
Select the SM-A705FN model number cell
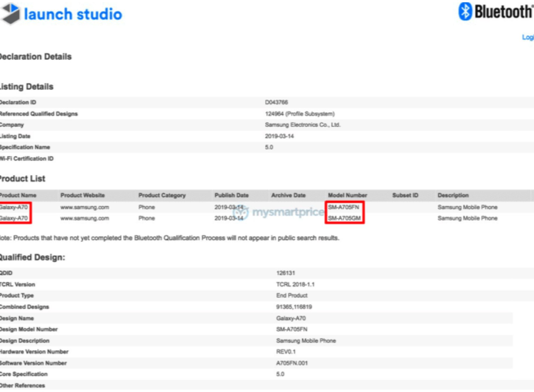click(x=343, y=207)
